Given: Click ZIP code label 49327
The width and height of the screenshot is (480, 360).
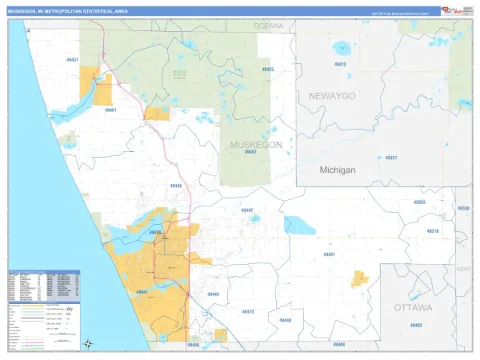Looking at the screenshot, I should pos(391,158).
